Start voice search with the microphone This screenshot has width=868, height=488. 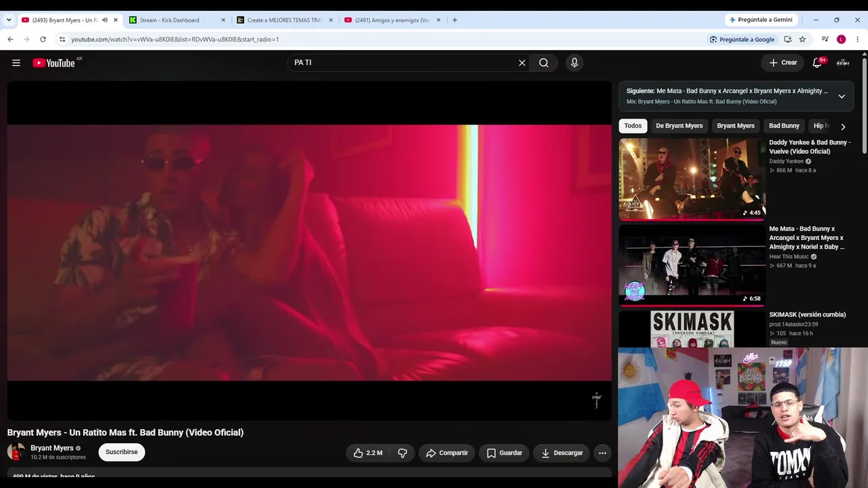click(574, 63)
